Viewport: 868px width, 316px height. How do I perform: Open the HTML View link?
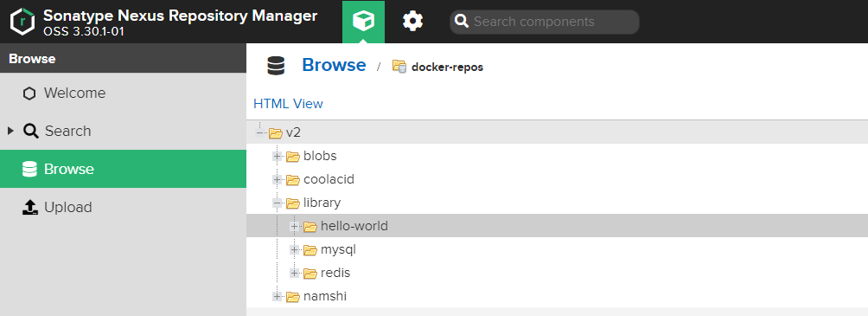coord(288,104)
